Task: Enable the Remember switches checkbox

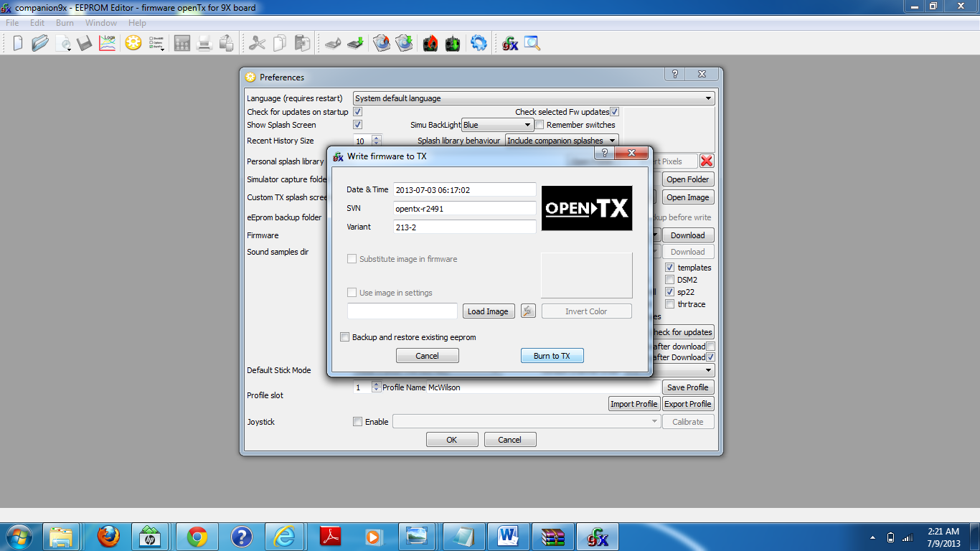Action: [x=540, y=125]
